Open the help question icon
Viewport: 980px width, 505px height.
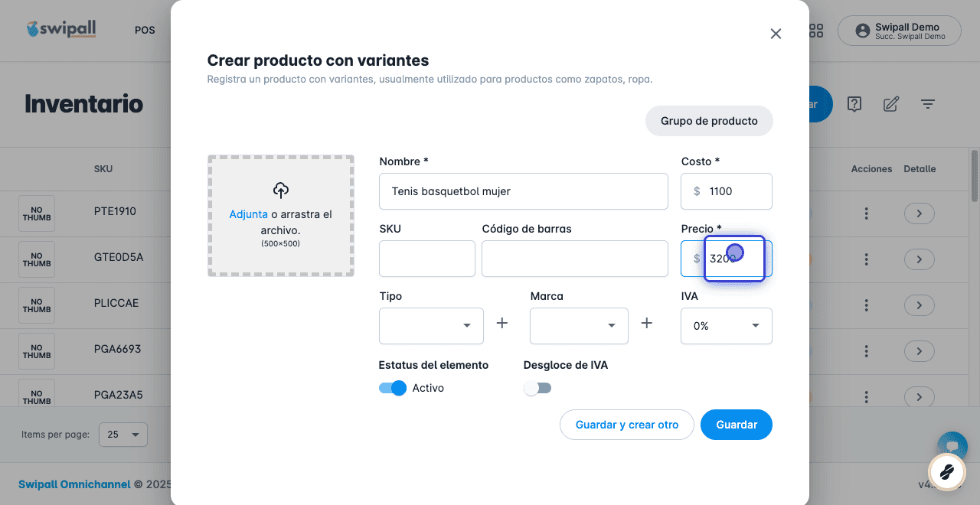pyautogui.click(x=855, y=104)
